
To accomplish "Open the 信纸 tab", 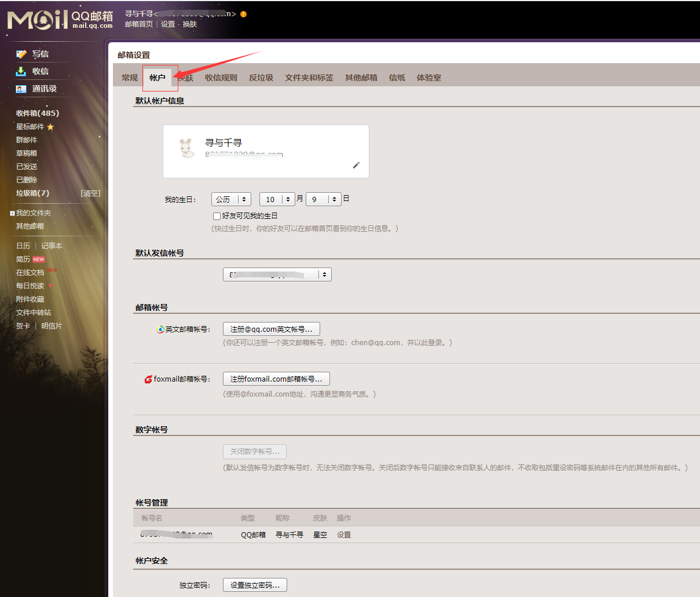I will [x=397, y=78].
